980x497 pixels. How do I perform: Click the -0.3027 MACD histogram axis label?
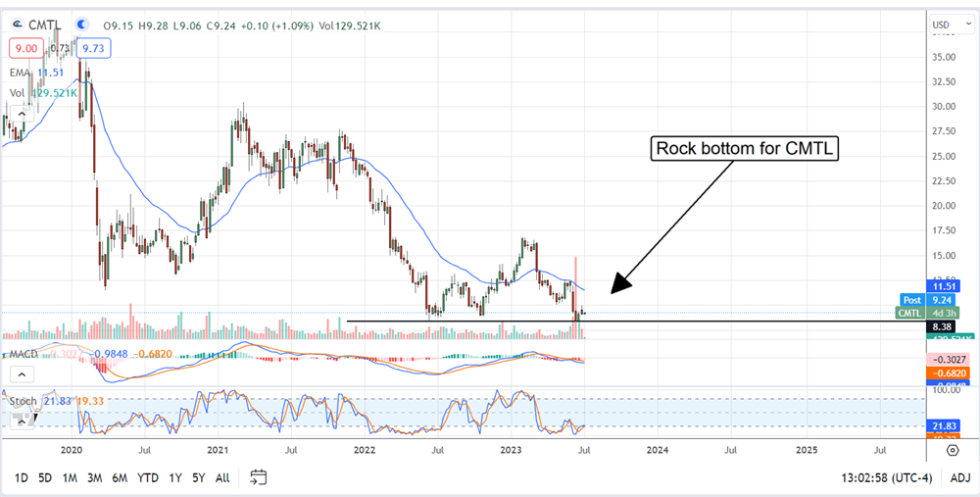pyautogui.click(x=947, y=360)
